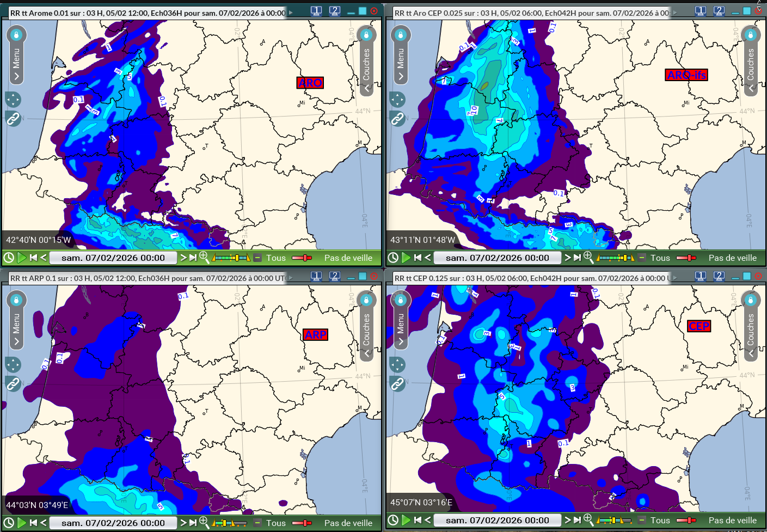Click the red slider in ARO-ifs time bar
This screenshot has width=767, height=532.
pos(686,258)
